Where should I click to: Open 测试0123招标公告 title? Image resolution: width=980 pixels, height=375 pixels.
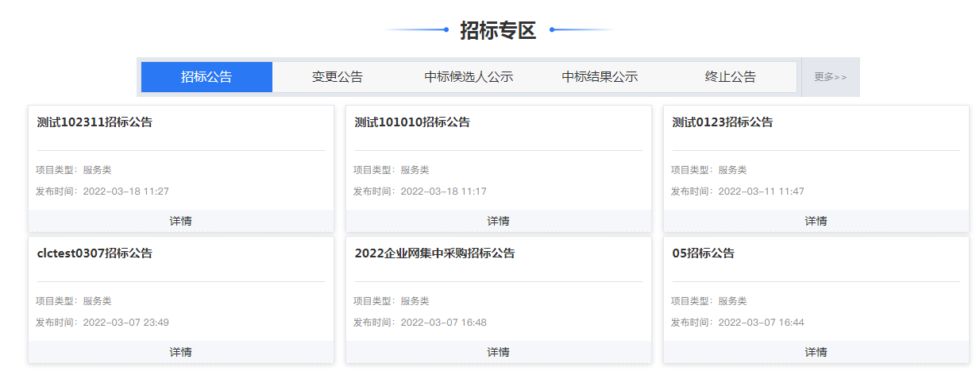coord(723,122)
